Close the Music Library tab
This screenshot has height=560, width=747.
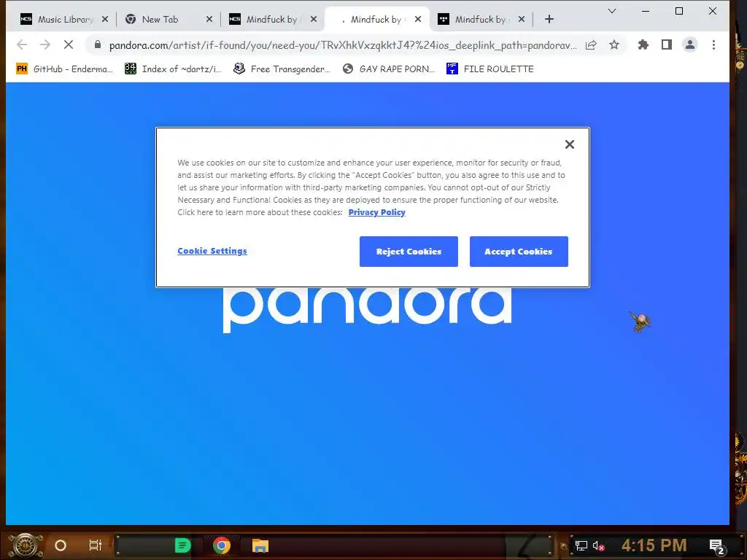click(x=105, y=19)
